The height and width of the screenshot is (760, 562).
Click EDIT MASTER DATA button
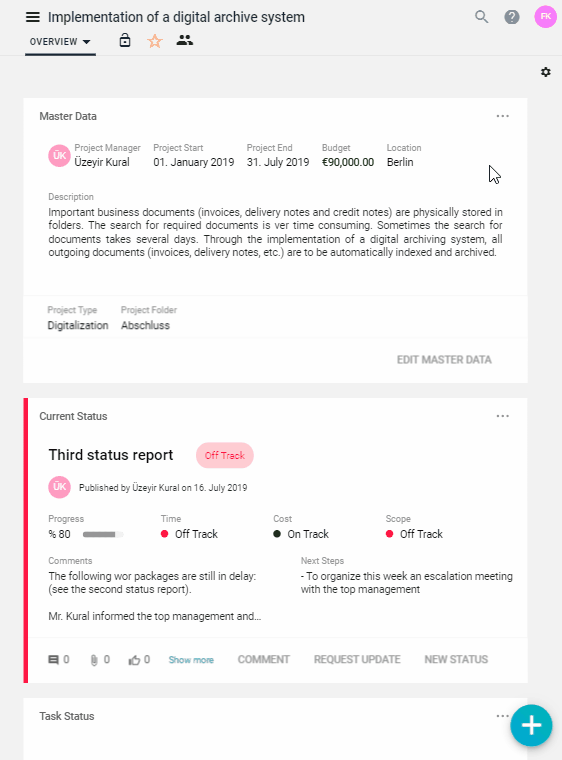click(444, 360)
